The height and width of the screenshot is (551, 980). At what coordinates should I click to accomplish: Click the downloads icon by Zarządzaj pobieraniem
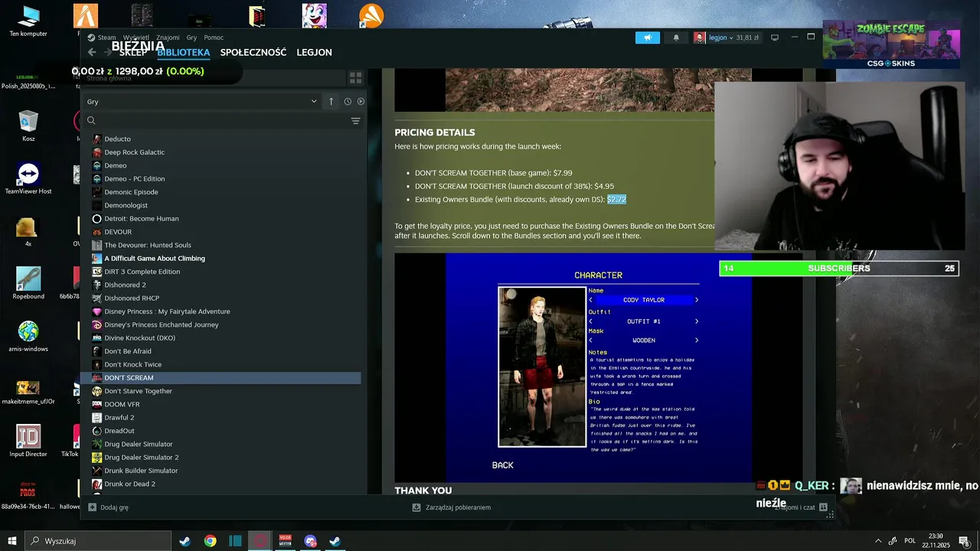(416, 507)
